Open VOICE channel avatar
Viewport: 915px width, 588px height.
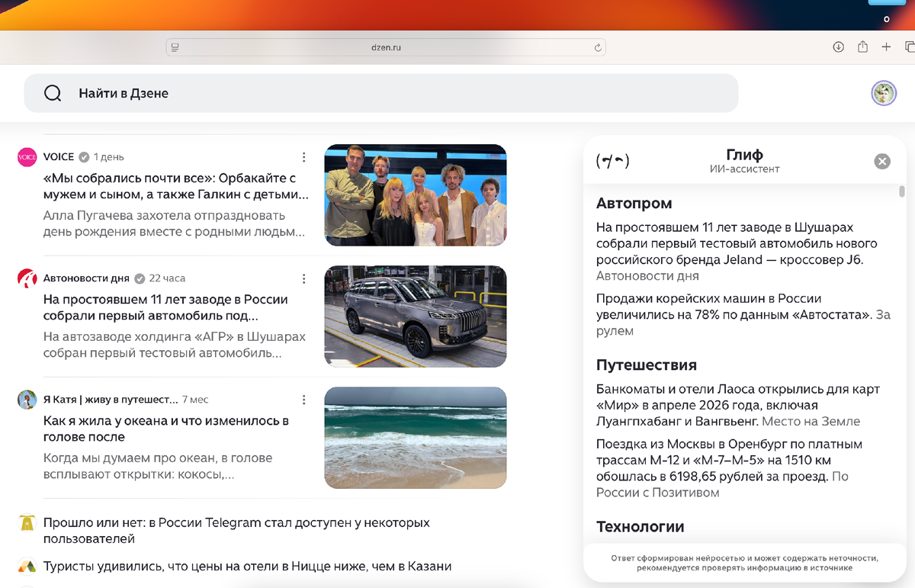click(27, 157)
